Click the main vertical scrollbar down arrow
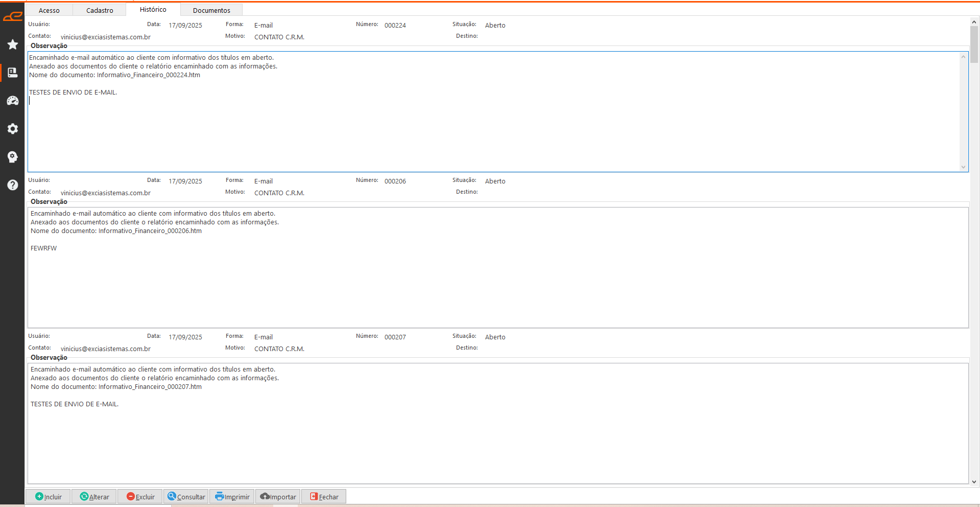980x507 pixels. (x=974, y=481)
